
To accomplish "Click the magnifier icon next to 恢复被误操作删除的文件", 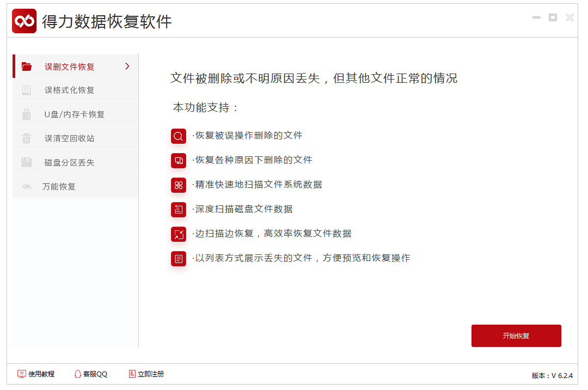I will 179,136.
